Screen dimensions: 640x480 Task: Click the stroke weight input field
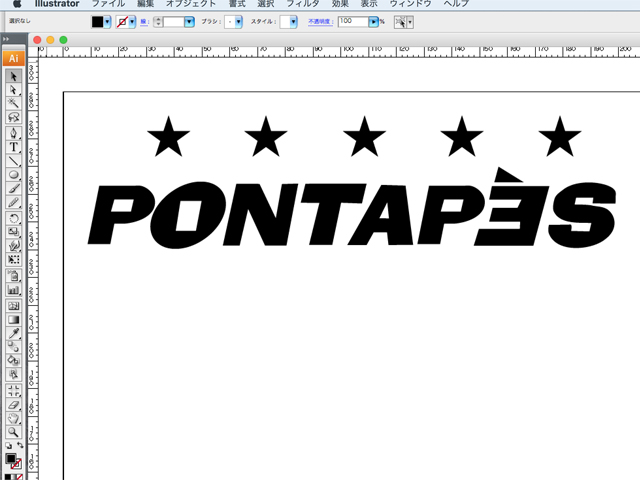(173, 22)
